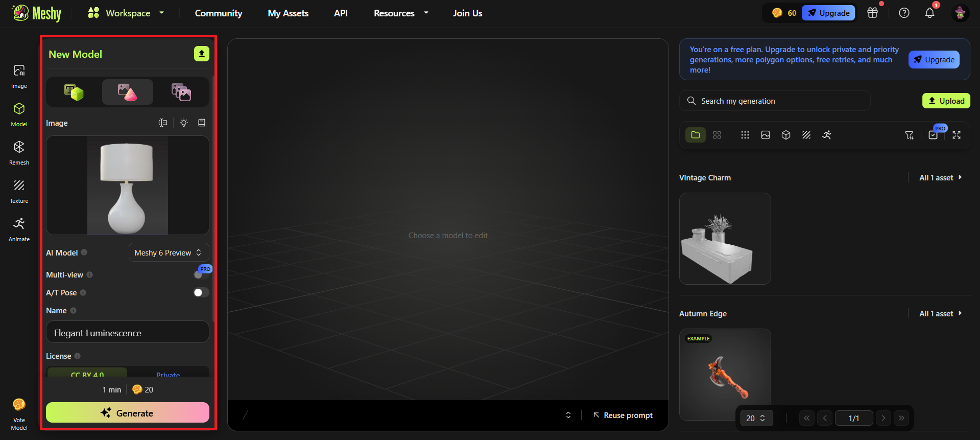Open the notifications bell
The width and height of the screenshot is (980, 440).
pyautogui.click(x=929, y=13)
